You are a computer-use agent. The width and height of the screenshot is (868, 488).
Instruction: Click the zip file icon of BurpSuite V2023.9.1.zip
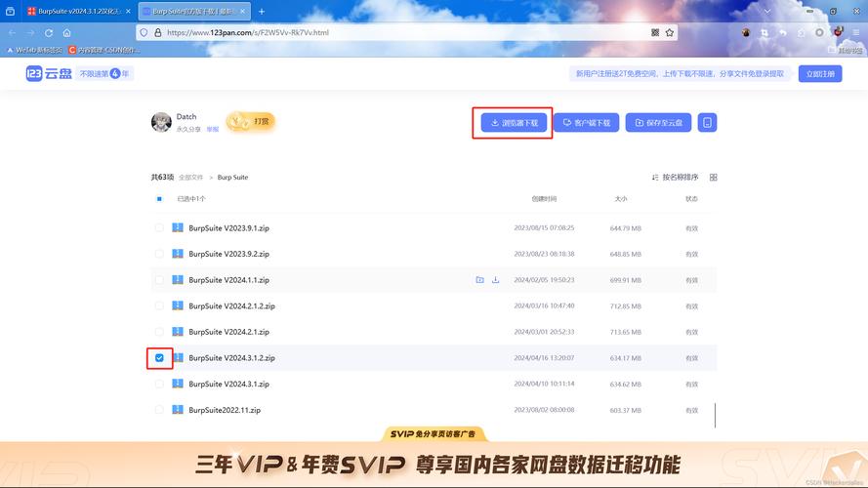178,227
